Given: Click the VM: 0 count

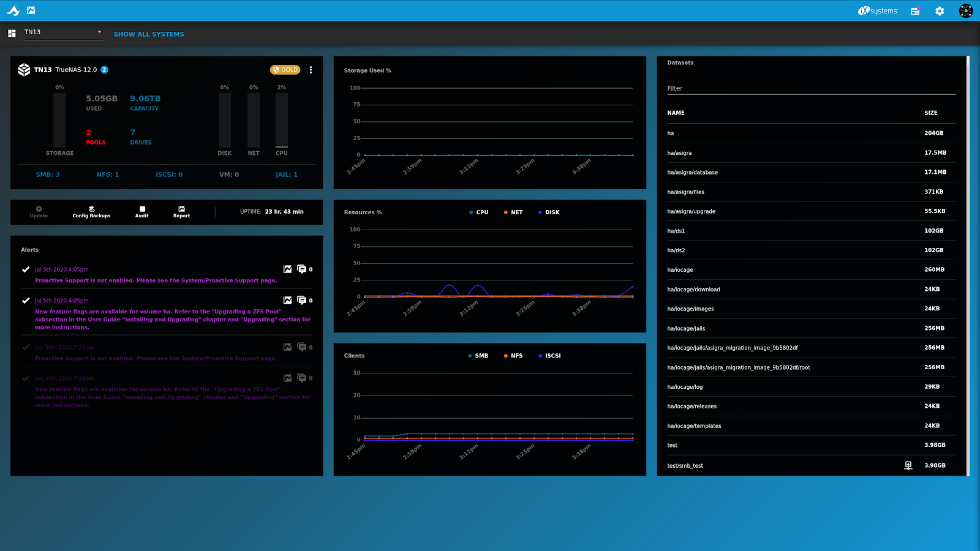Looking at the screenshot, I should point(229,174).
